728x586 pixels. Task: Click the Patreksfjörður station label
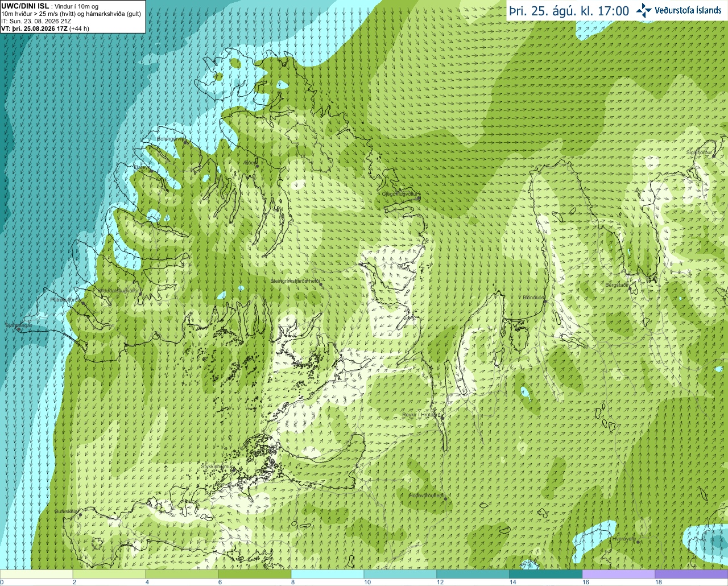[x=65, y=299]
